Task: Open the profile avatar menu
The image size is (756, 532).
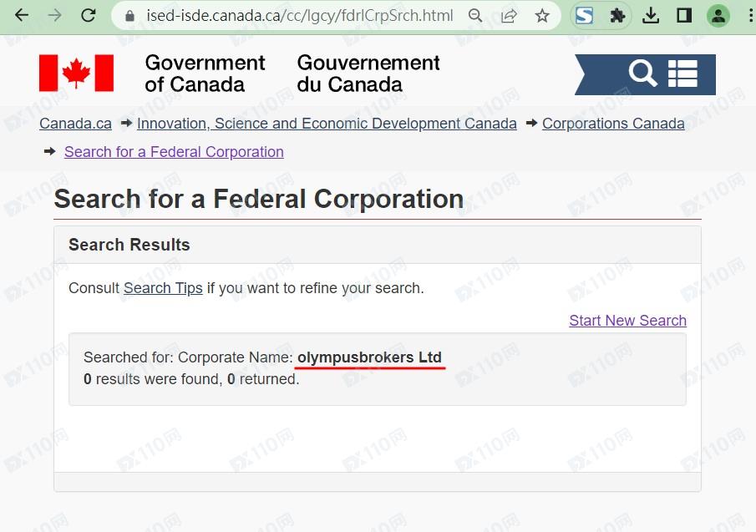Action: (x=718, y=16)
